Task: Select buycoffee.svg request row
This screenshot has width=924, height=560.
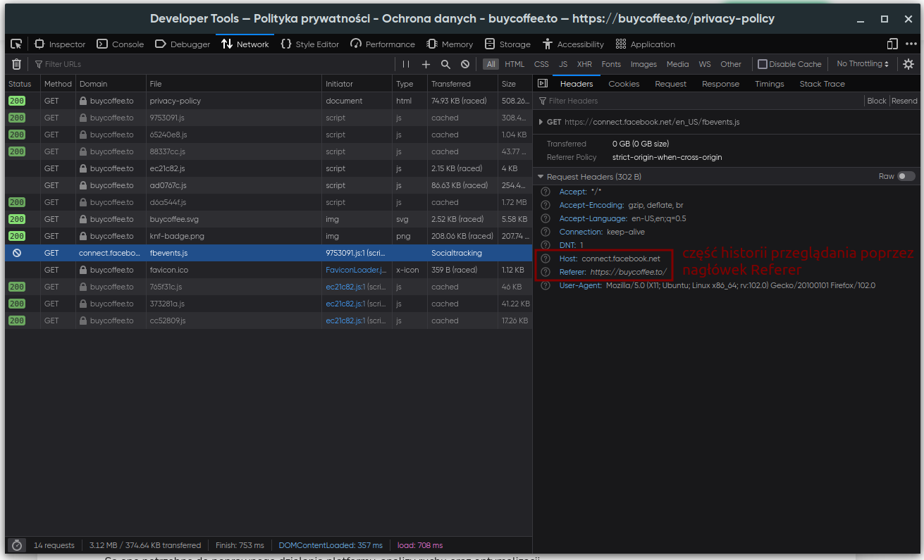Action: point(269,219)
